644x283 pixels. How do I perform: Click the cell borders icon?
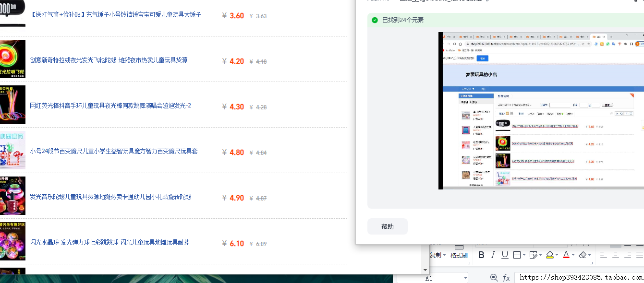tap(517, 255)
